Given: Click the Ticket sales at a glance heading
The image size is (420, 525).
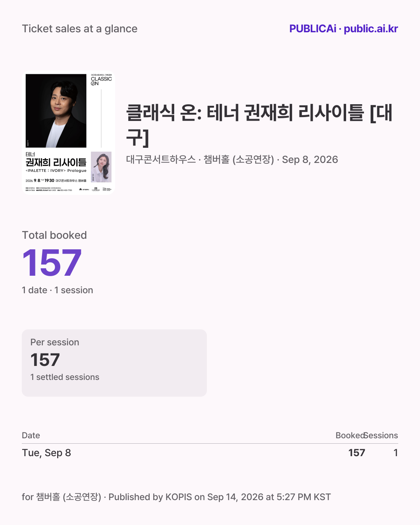Looking at the screenshot, I should (80, 29).
